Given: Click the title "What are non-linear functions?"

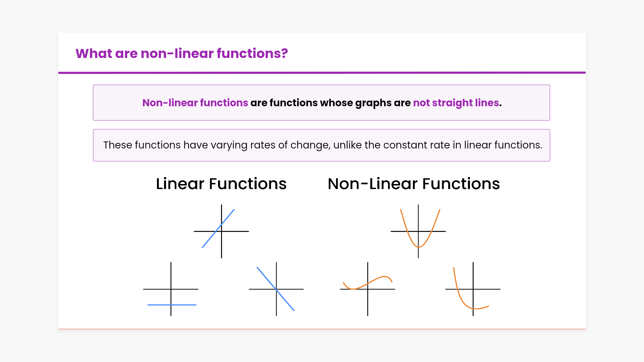Looking at the screenshot, I should click(181, 54).
